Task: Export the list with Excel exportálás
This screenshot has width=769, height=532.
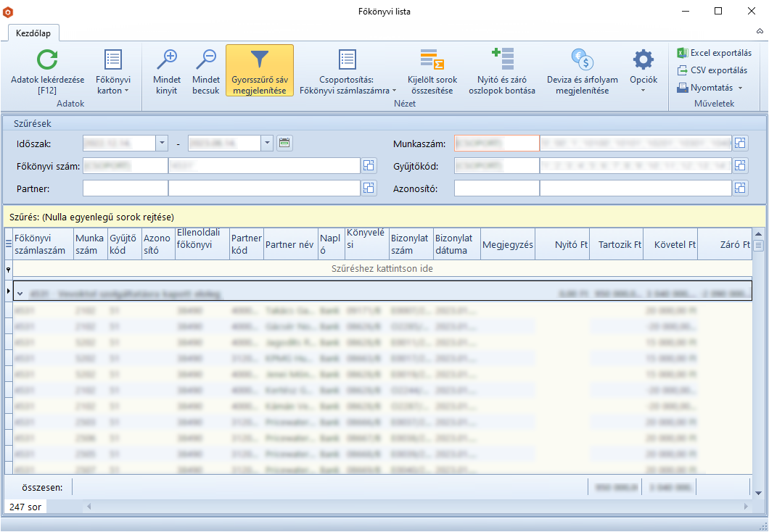Action: 714,53
